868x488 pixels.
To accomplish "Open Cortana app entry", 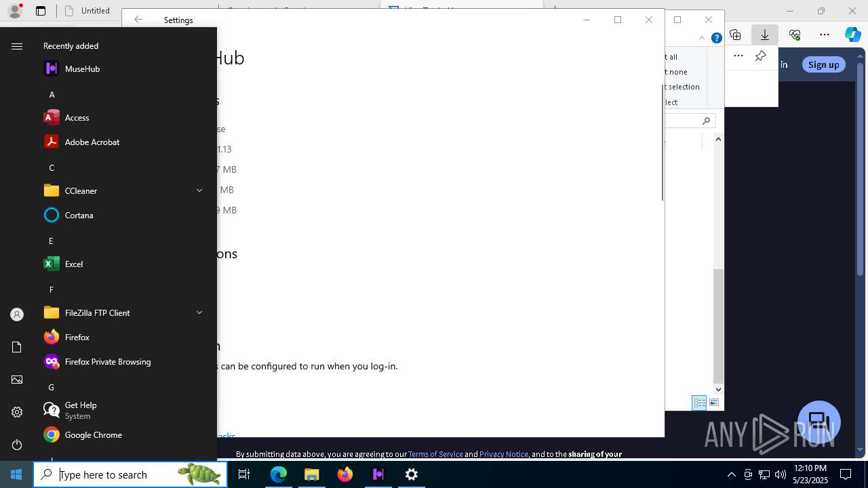I will pyautogui.click(x=125, y=215).
